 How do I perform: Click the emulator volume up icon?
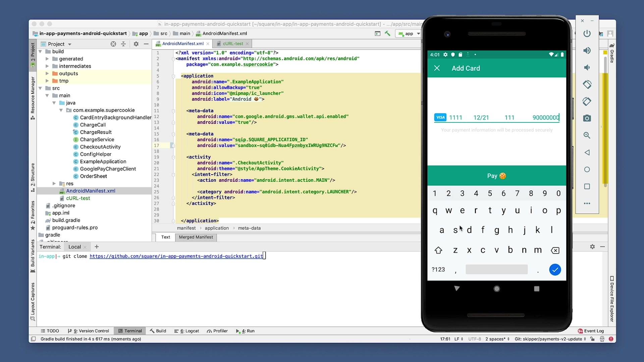point(587,51)
